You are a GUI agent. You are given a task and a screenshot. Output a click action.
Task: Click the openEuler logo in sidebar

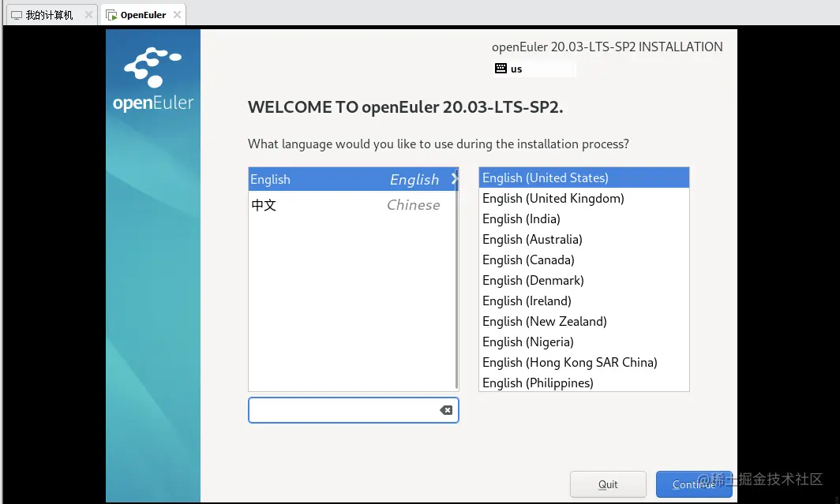point(153,80)
